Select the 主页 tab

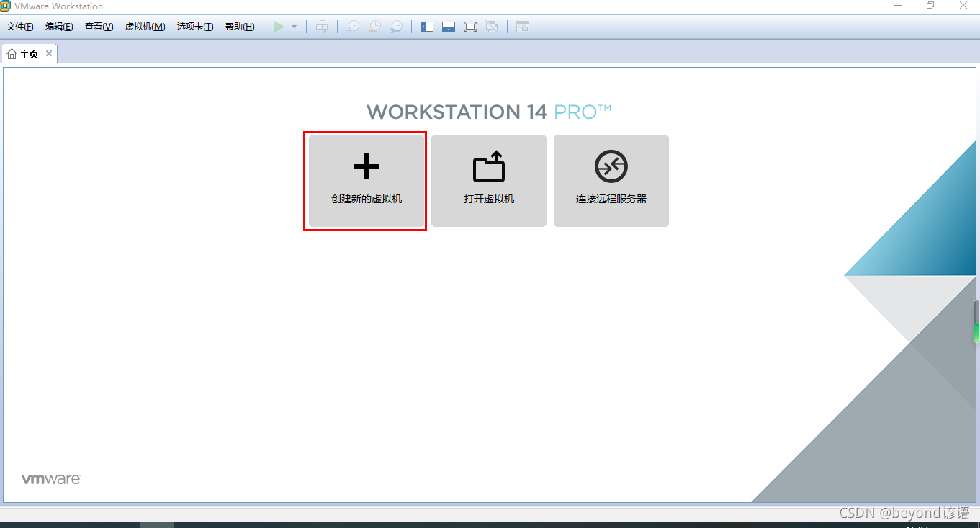tap(30, 54)
